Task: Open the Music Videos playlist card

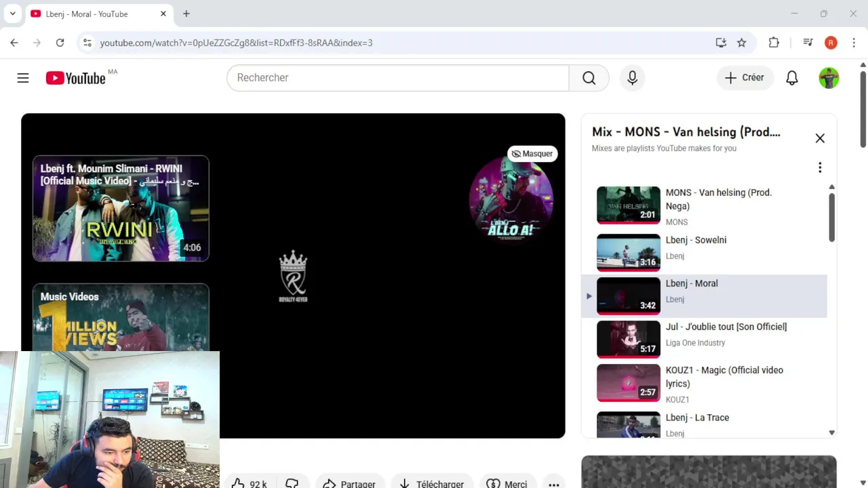Action: click(x=121, y=317)
